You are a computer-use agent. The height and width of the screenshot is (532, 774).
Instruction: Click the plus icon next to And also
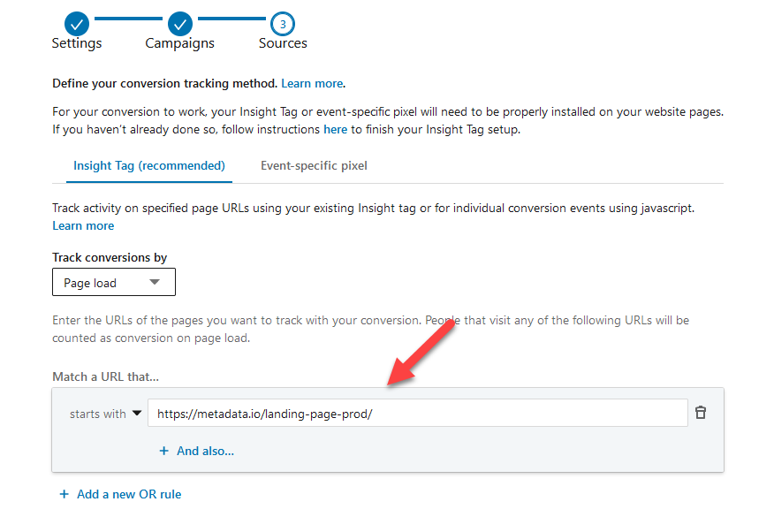click(x=163, y=451)
